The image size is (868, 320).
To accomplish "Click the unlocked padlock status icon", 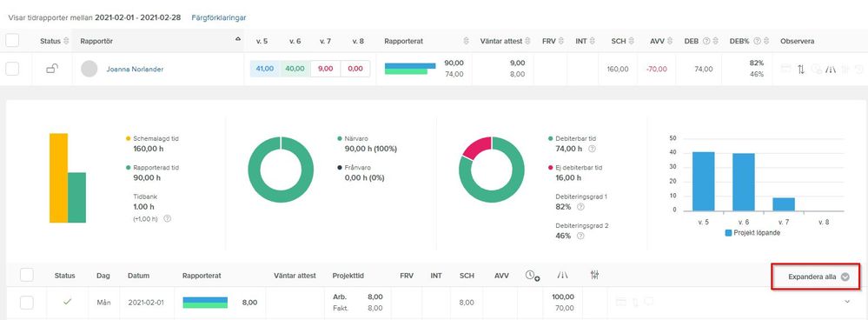I will tap(52, 69).
